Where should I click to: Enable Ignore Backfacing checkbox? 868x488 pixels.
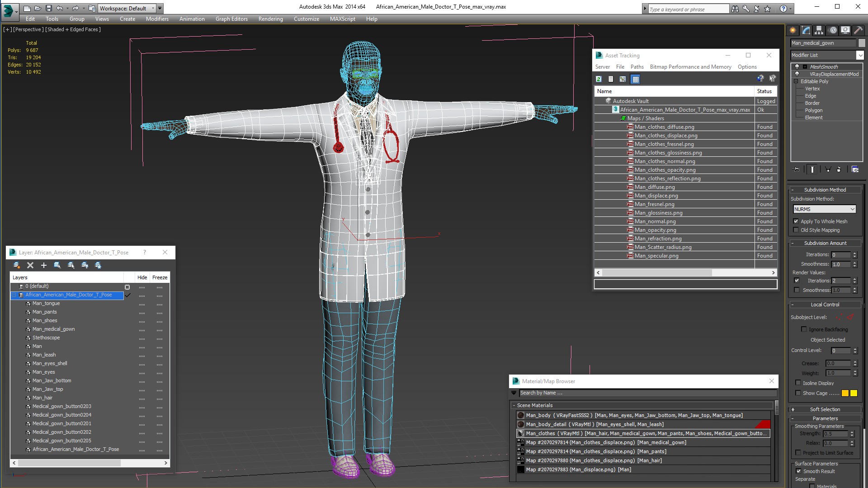pos(804,329)
